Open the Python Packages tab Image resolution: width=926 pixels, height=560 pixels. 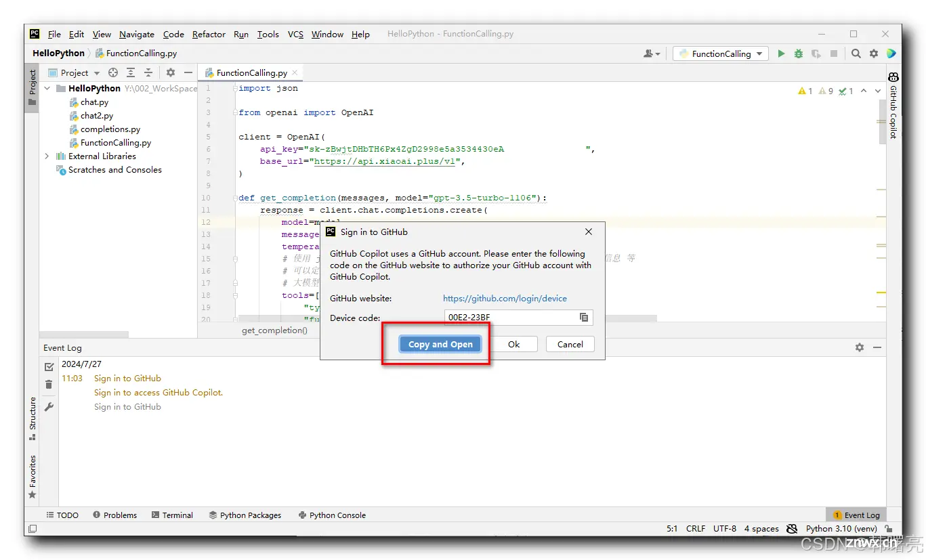pyautogui.click(x=245, y=515)
